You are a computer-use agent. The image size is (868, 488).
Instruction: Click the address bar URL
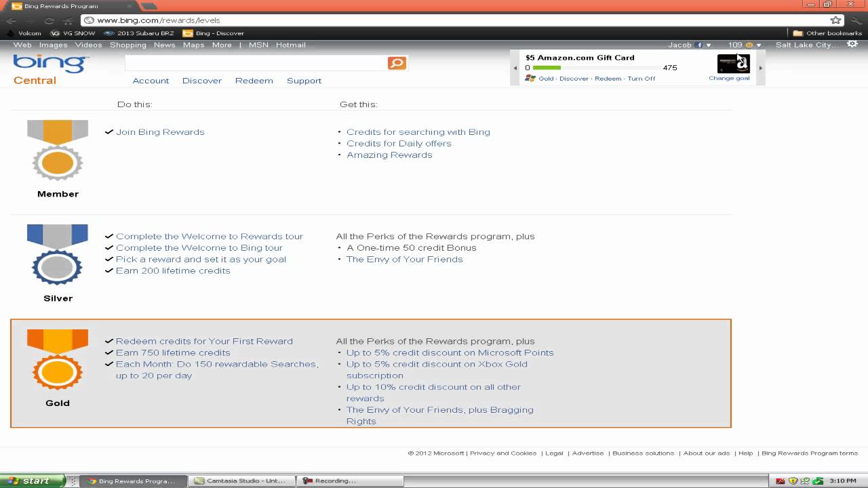tap(159, 20)
